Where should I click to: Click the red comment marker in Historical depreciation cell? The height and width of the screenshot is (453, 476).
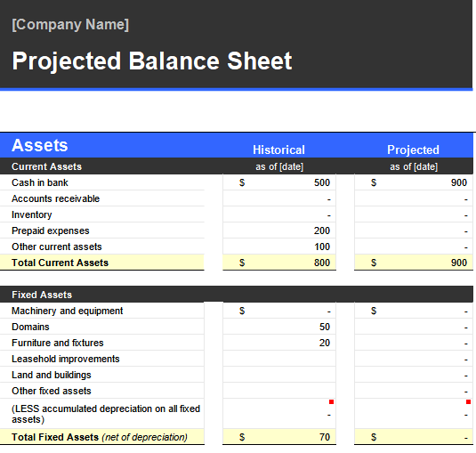pyautogui.click(x=331, y=402)
